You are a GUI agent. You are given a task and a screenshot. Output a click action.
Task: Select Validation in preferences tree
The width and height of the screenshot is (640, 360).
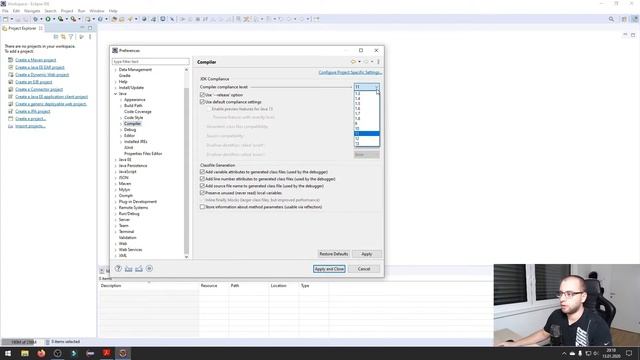pyautogui.click(x=127, y=238)
